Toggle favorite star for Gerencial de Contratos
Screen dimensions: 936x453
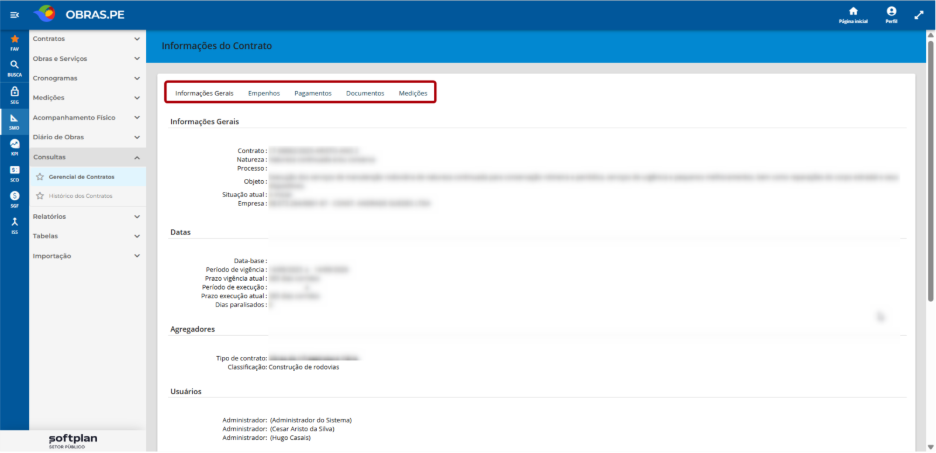pos(39,177)
